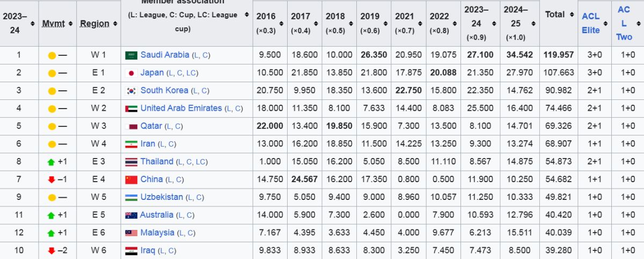Click the Saudi Arabia flag icon

[131, 55]
